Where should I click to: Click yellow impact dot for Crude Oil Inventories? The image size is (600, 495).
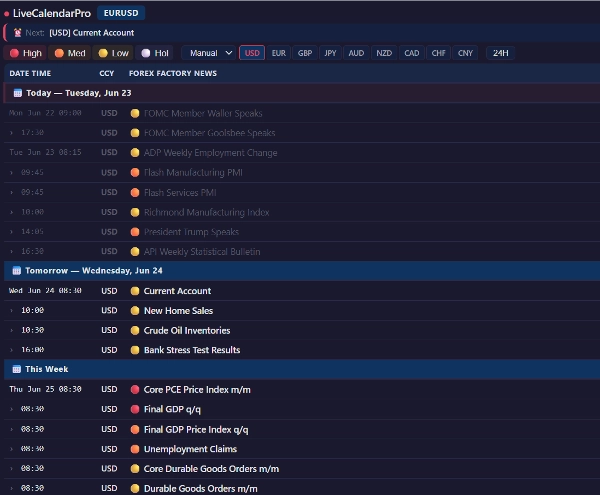point(135,331)
